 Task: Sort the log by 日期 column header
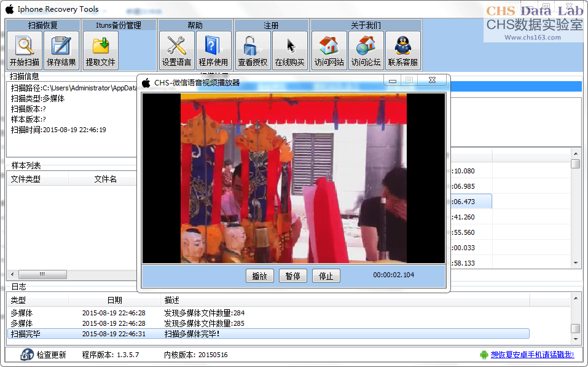pyautogui.click(x=115, y=300)
